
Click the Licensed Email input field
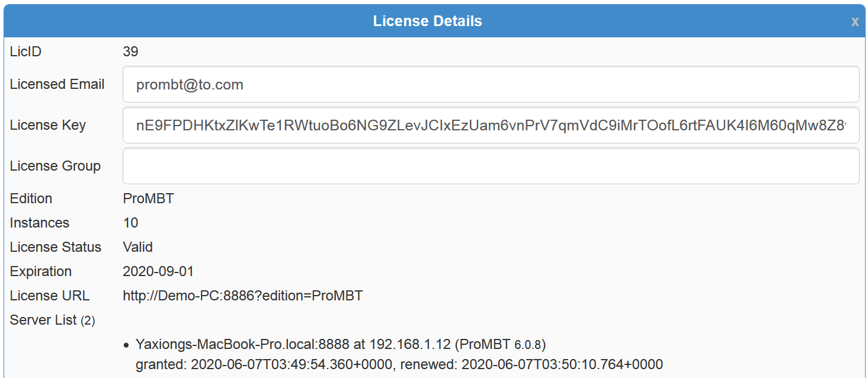tap(491, 84)
